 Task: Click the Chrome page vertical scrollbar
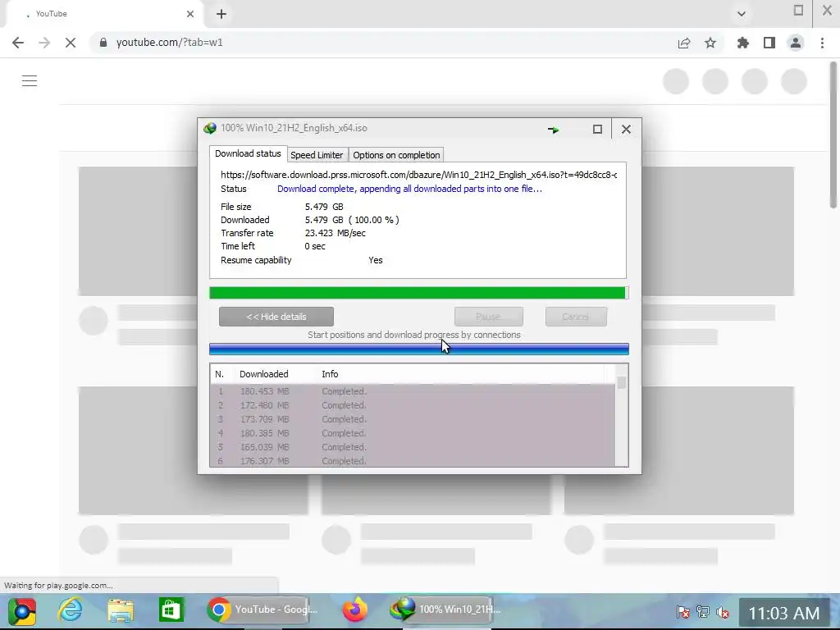click(x=833, y=135)
